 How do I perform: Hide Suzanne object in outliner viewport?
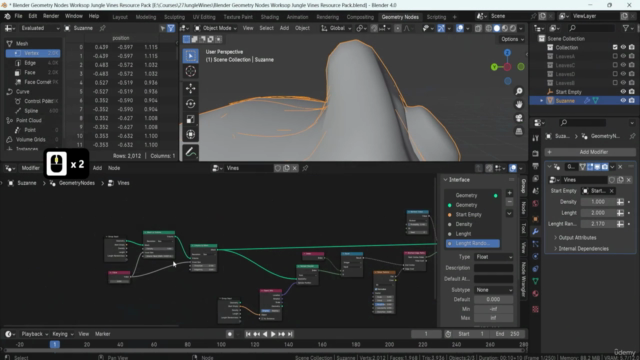point(623,101)
